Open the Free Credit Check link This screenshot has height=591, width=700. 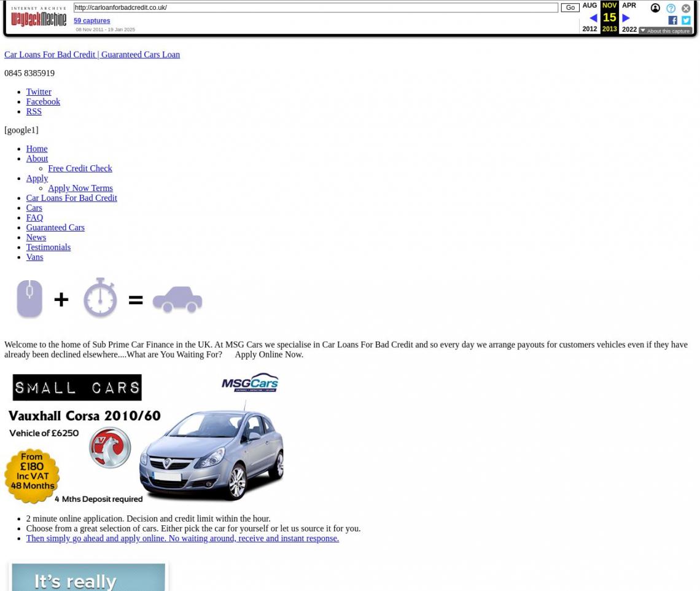point(80,168)
